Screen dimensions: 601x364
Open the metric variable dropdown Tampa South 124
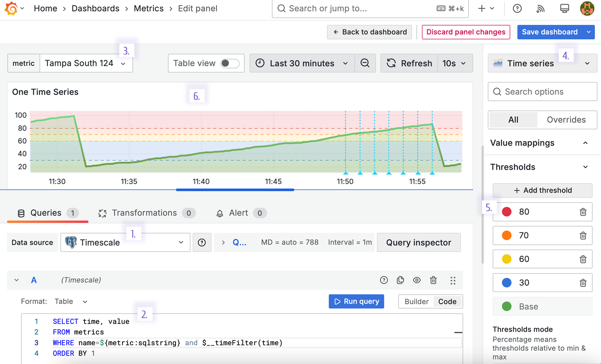click(x=86, y=63)
